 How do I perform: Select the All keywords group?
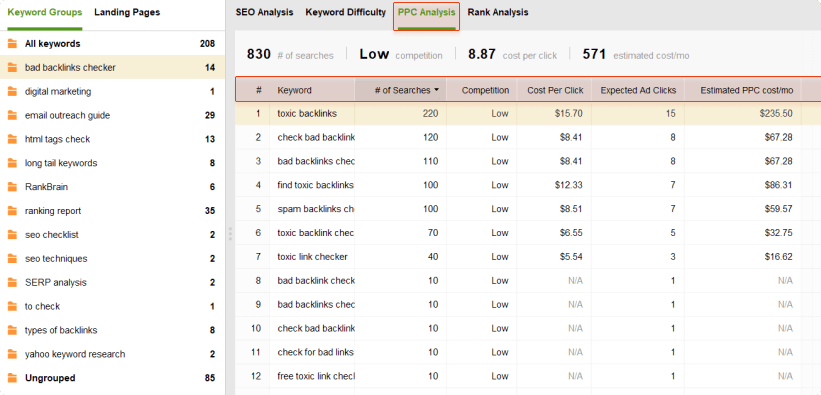coord(112,43)
